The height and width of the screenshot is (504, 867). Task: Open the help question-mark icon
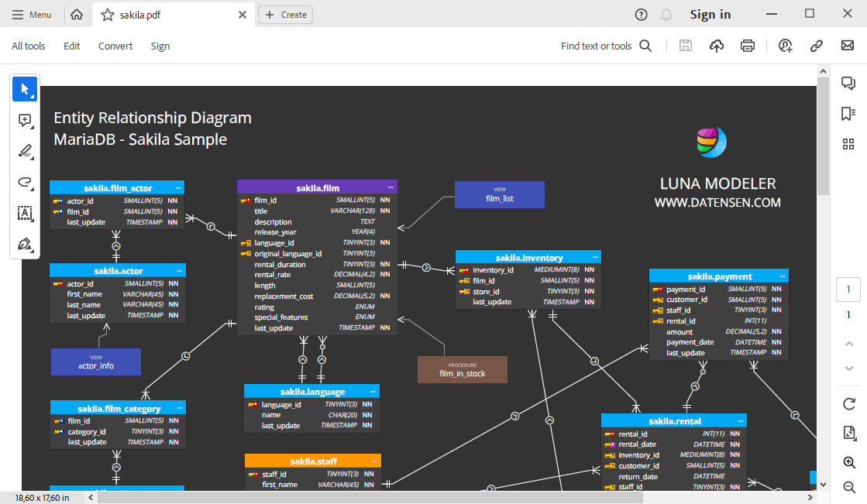pyautogui.click(x=641, y=15)
